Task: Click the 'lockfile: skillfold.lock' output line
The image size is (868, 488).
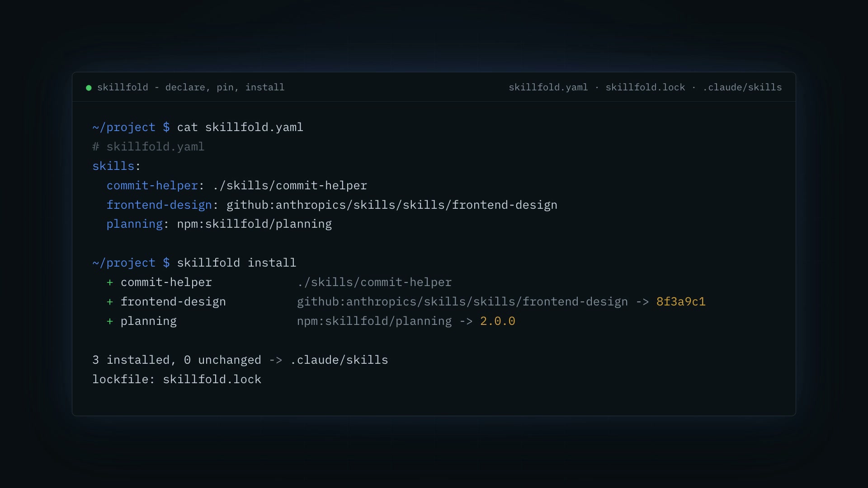Action: (x=177, y=380)
